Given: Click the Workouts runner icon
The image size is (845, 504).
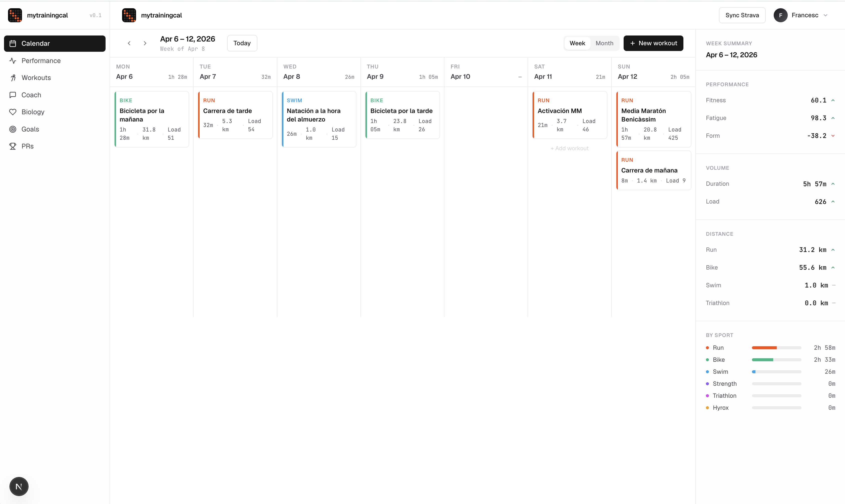Looking at the screenshot, I should click(13, 78).
